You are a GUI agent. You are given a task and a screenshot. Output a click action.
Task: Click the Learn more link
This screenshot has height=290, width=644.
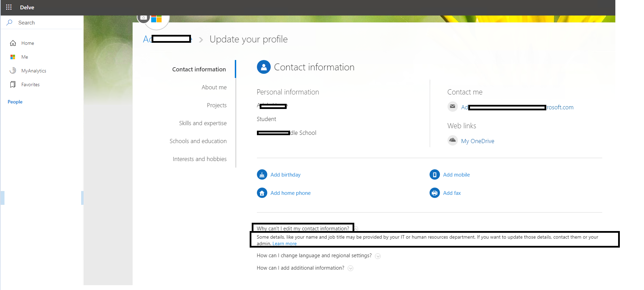click(x=285, y=243)
